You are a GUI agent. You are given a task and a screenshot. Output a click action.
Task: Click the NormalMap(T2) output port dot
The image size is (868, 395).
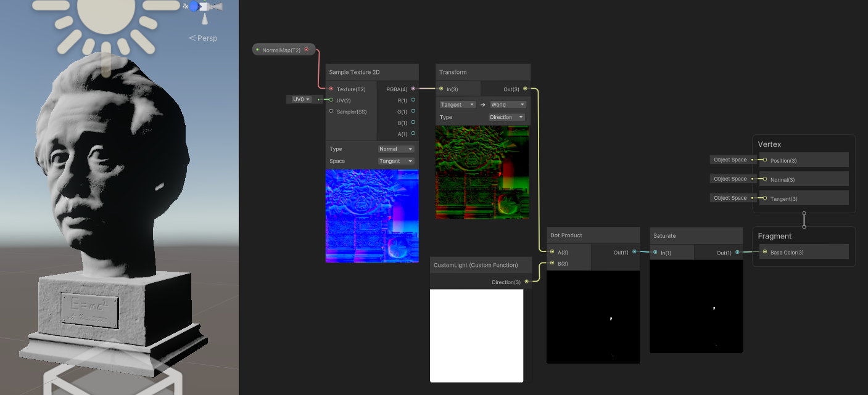307,49
